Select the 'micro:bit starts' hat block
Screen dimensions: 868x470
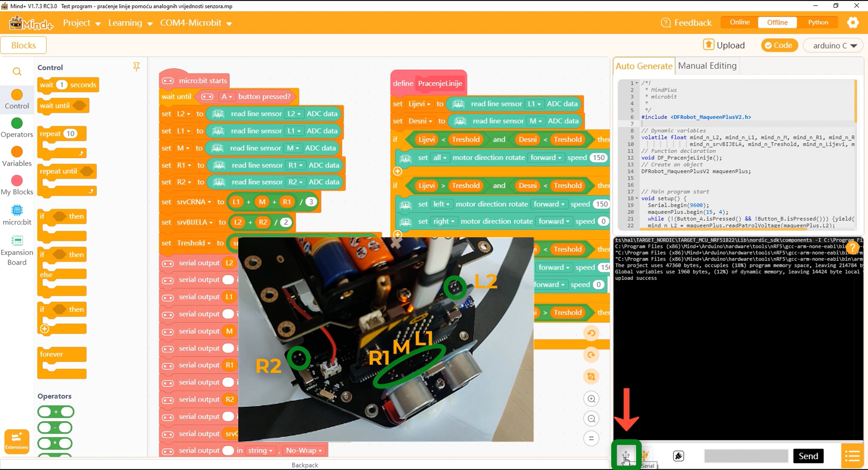195,80
